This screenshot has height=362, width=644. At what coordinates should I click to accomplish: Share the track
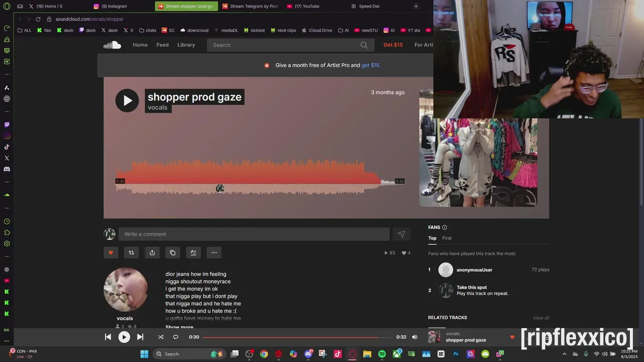coord(152,252)
